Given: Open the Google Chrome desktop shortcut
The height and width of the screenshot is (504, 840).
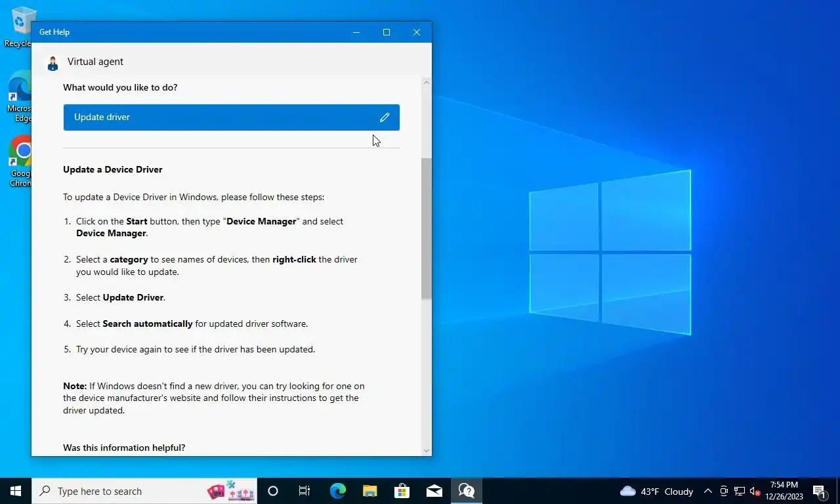Looking at the screenshot, I should (x=19, y=162).
